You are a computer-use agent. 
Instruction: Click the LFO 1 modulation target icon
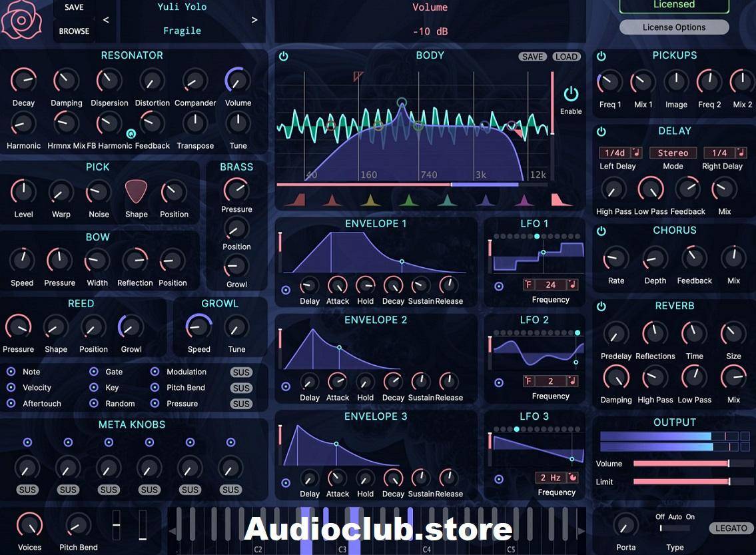[x=499, y=286]
